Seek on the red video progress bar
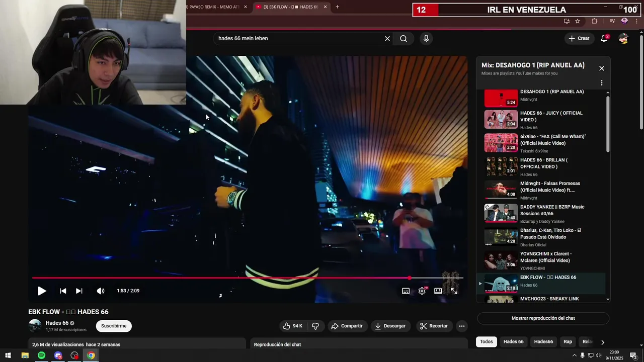Screen dimensions: 644x362 point(248,278)
